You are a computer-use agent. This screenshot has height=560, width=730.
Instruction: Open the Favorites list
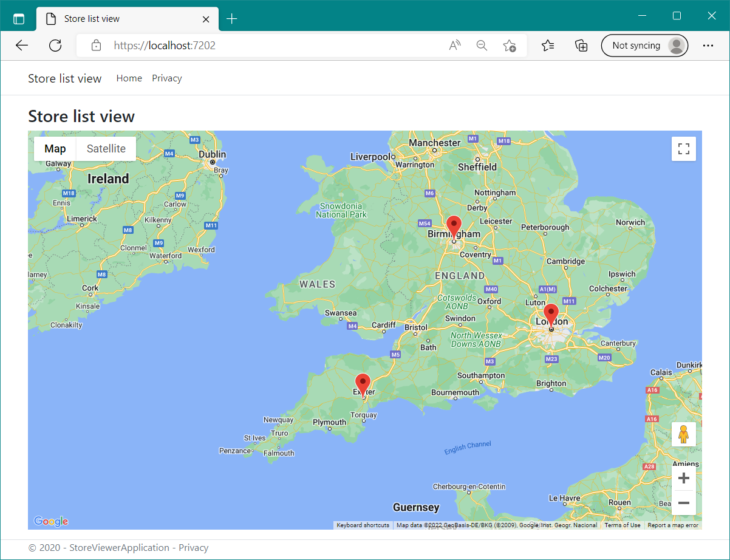click(548, 46)
